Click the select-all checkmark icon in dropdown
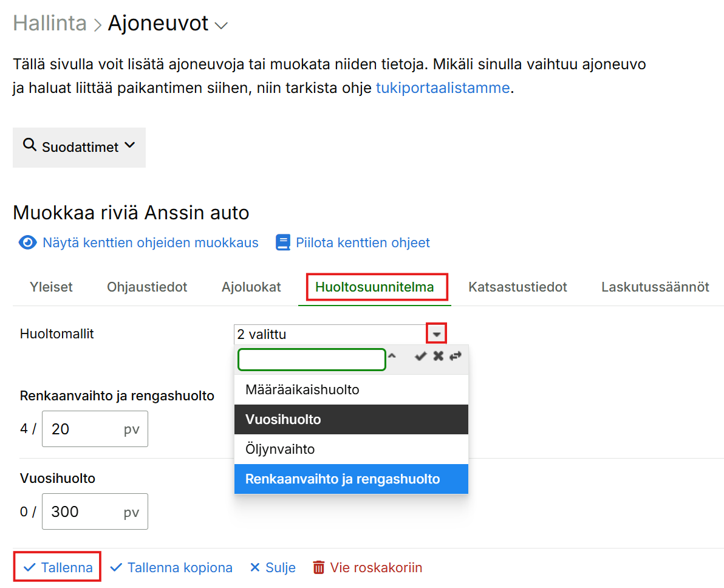724x588 pixels. click(420, 357)
